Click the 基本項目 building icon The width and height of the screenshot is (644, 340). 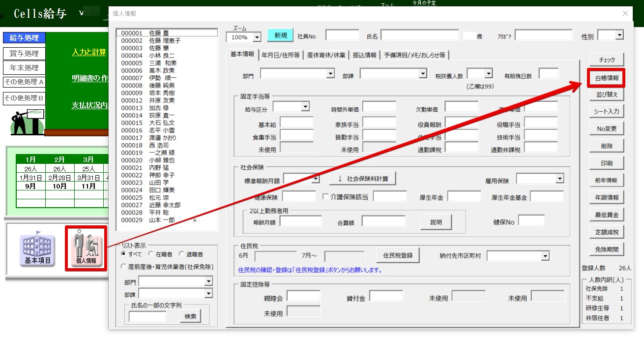point(37,249)
